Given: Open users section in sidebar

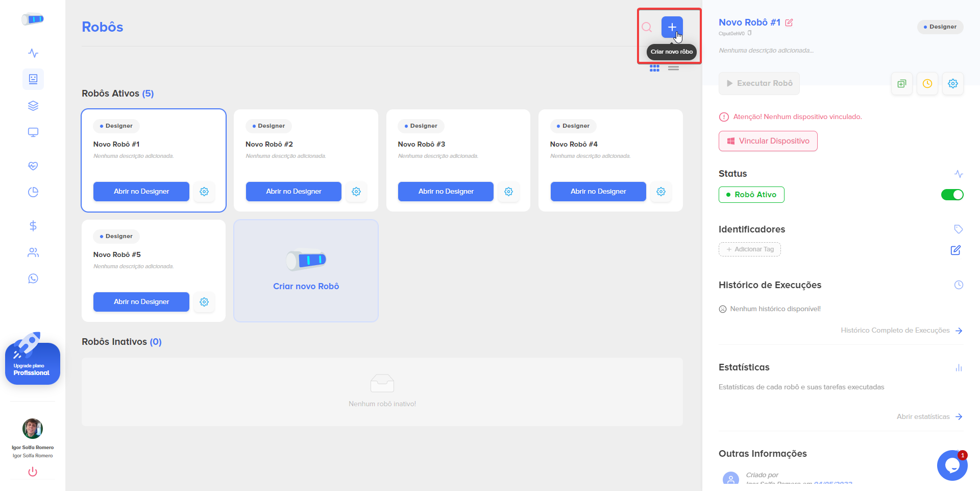Looking at the screenshot, I should tap(33, 252).
